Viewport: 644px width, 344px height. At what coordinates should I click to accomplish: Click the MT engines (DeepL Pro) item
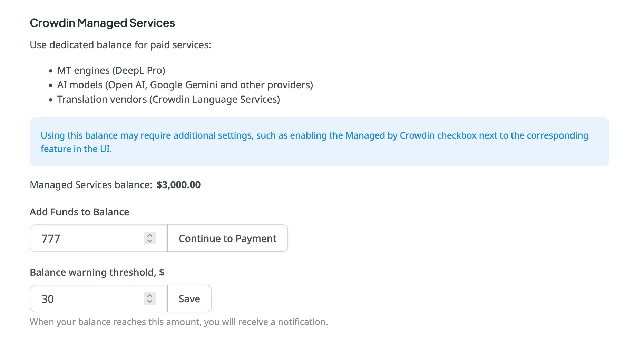[x=111, y=71]
